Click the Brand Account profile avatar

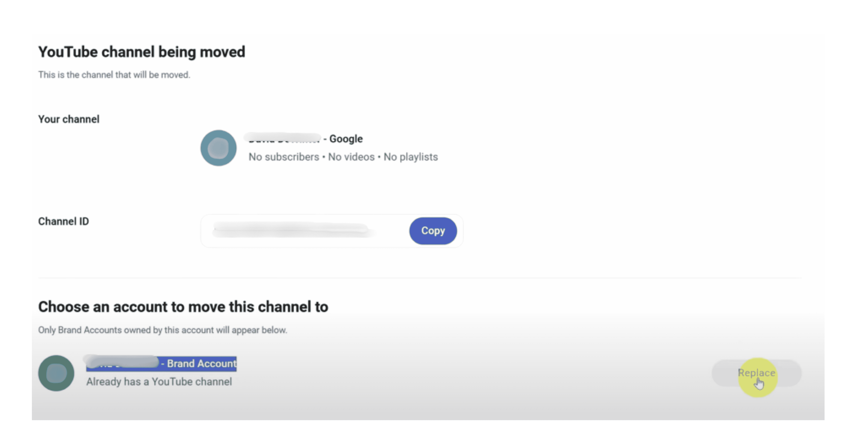[56, 373]
